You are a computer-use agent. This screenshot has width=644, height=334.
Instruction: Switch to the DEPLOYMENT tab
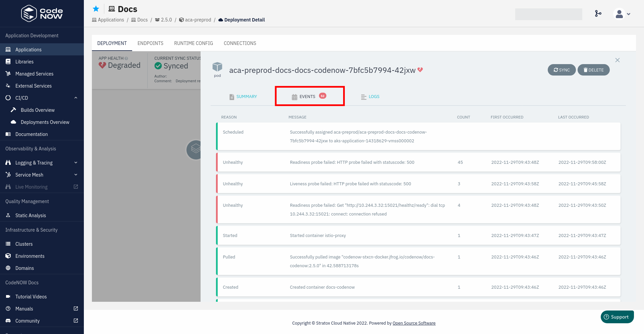pos(112,43)
